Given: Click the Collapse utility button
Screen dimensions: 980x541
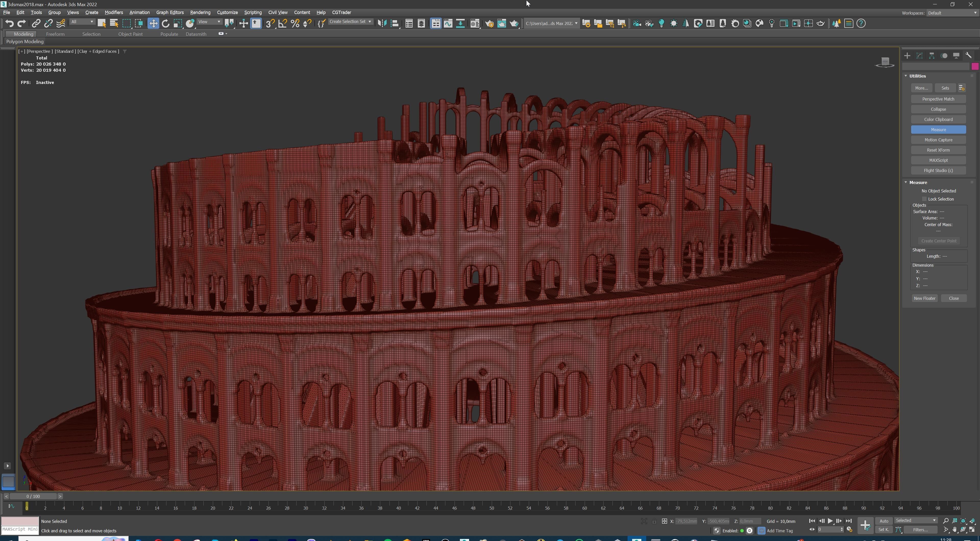Looking at the screenshot, I should [x=938, y=109].
